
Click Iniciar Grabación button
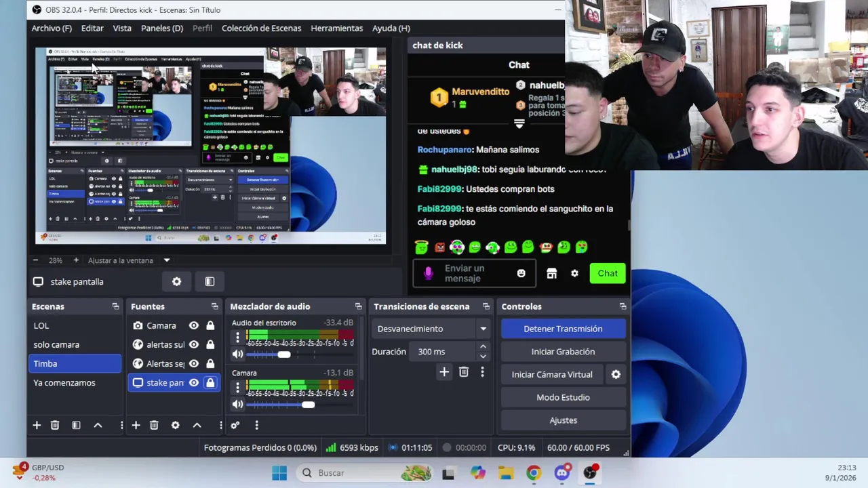(563, 352)
